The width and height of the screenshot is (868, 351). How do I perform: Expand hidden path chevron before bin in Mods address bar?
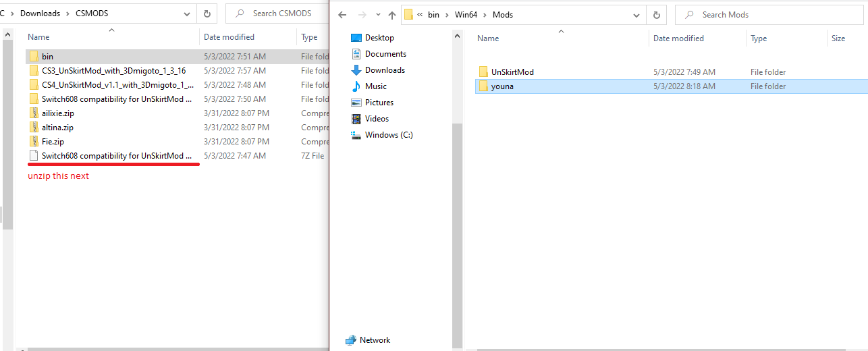[x=419, y=15]
